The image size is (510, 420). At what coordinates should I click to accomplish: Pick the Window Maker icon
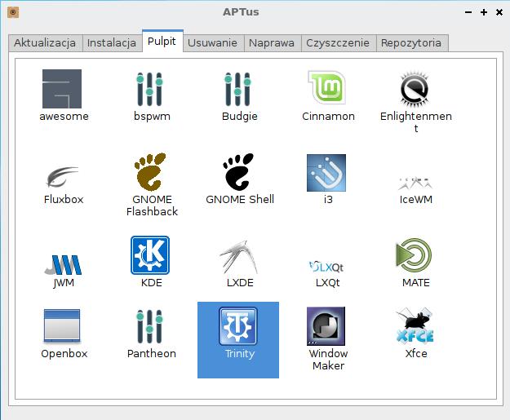coord(326,326)
